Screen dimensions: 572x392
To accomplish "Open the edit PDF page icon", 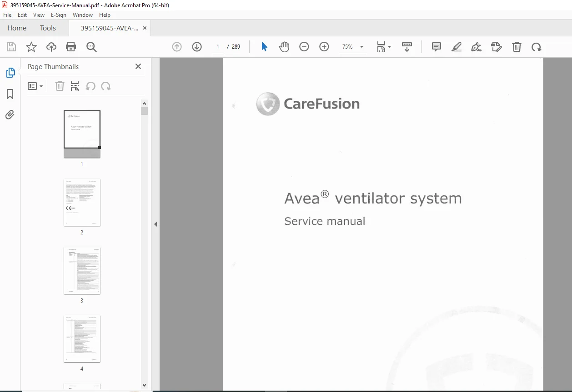I will click(497, 47).
